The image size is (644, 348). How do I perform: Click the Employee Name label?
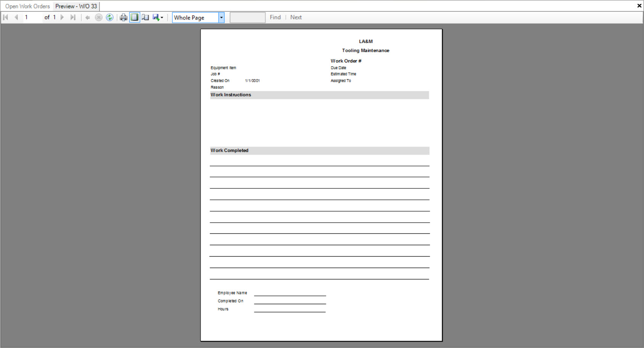pos(233,293)
